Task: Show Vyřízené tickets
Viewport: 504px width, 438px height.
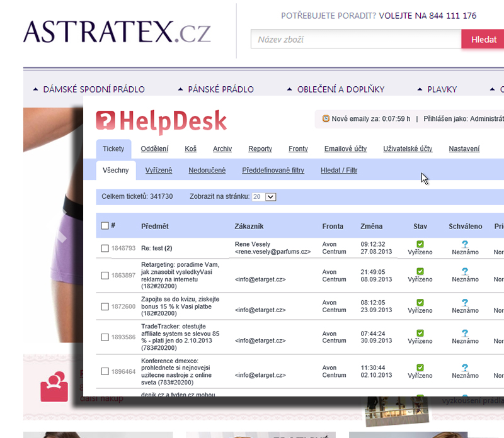Action: click(159, 170)
